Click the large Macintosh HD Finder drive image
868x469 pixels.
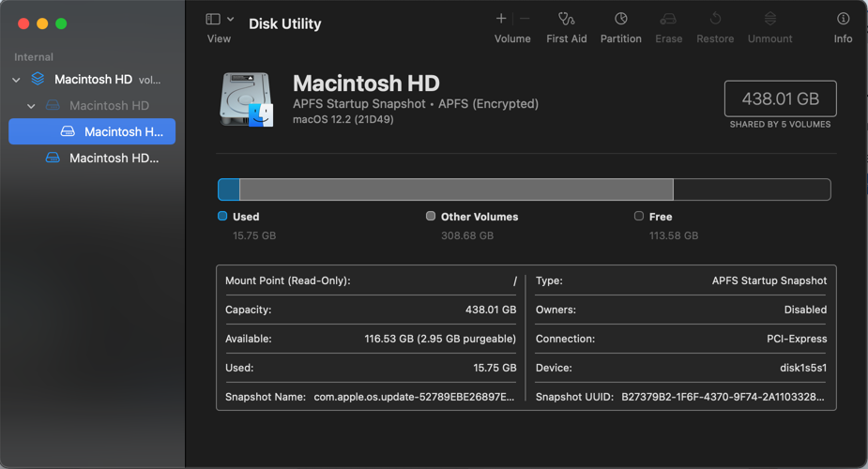[247, 99]
